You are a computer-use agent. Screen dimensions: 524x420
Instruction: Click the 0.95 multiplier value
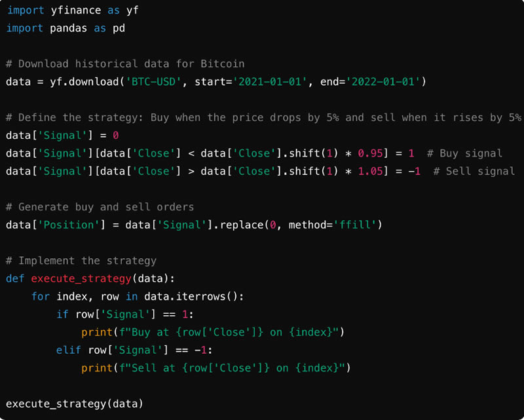point(370,153)
